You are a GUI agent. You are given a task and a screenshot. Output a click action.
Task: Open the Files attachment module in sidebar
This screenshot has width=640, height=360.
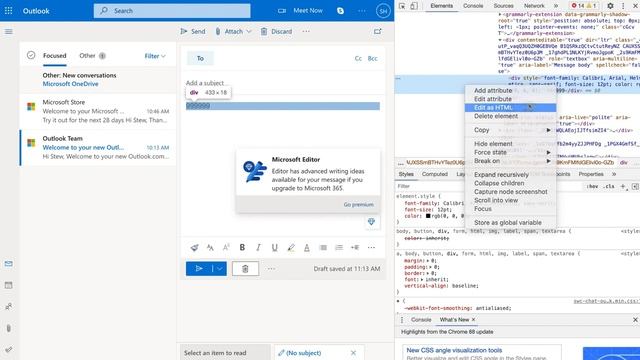pyautogui.click(x=9, y=328)
